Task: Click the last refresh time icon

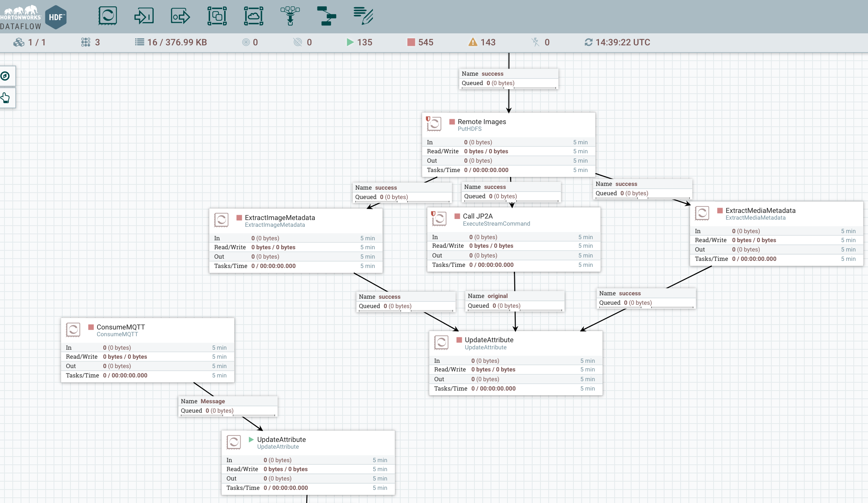Action: point(588,42)
